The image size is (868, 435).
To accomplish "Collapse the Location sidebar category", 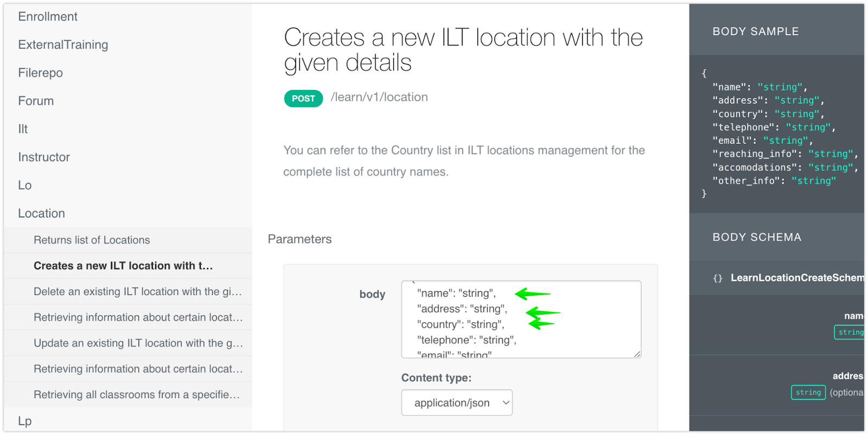I will [41, 214].
